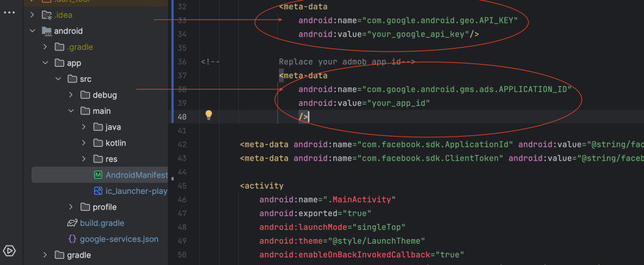Collapse the main folder
Screen dimensions: 644x265
pos(70,111)
